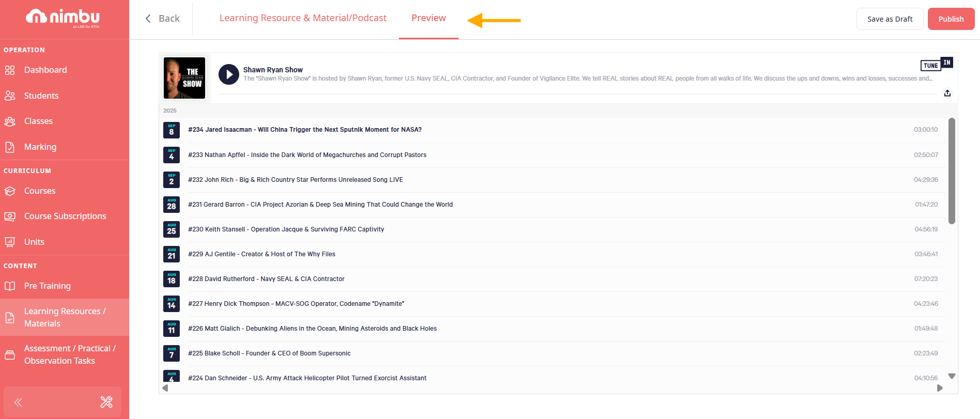Click the Courses graduation cap icon
980x419 pixels.
click(x=10, y=191)
